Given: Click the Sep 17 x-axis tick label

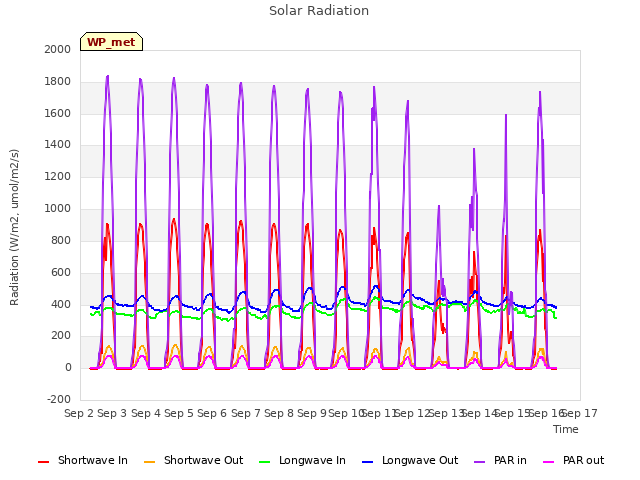Looking at the screenshot, I should [x=580, y=413].
